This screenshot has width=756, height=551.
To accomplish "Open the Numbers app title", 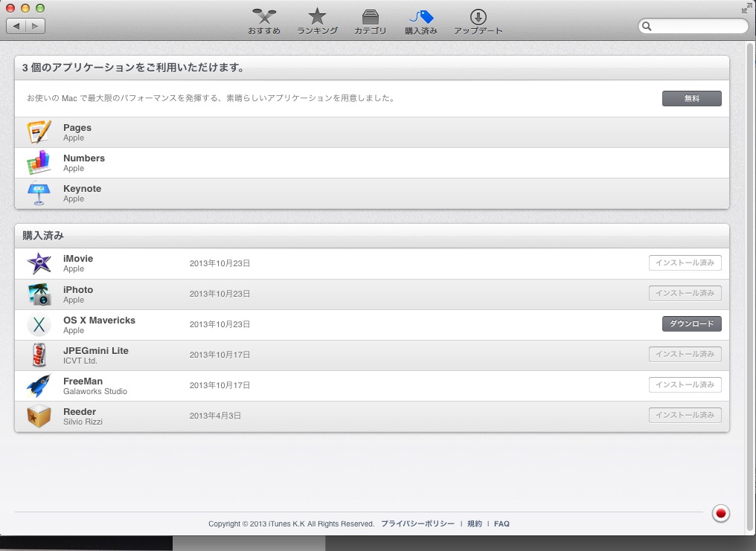I will point(84,158).
